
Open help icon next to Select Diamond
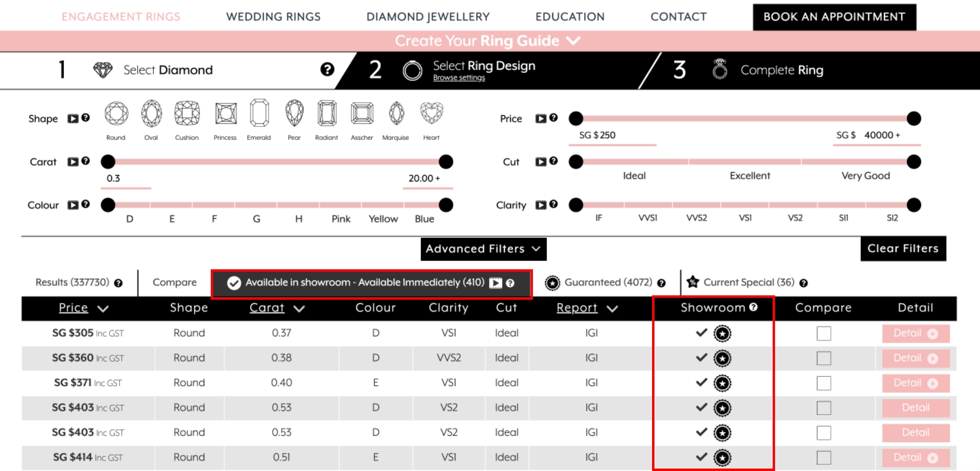coord(327,69)
